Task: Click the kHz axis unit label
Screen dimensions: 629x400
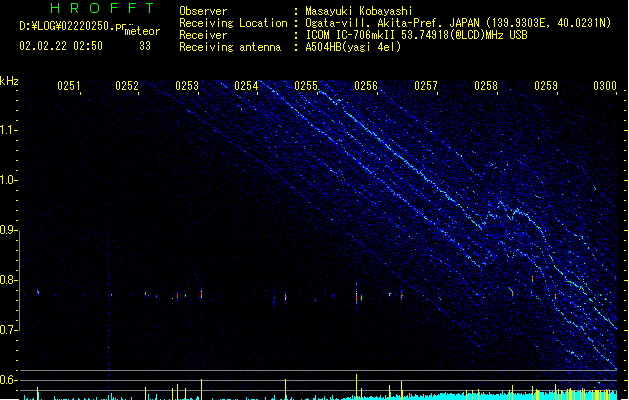Action: click(x=9, y=81)
